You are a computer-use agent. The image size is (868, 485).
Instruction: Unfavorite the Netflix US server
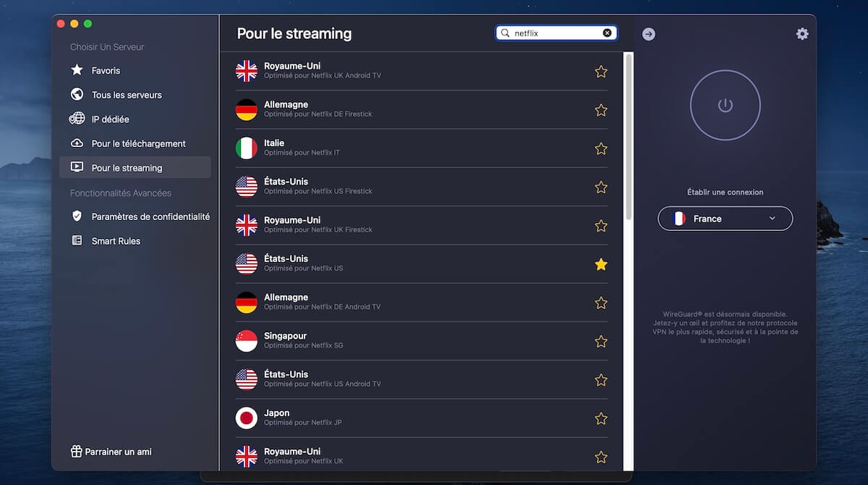(600, 264)
